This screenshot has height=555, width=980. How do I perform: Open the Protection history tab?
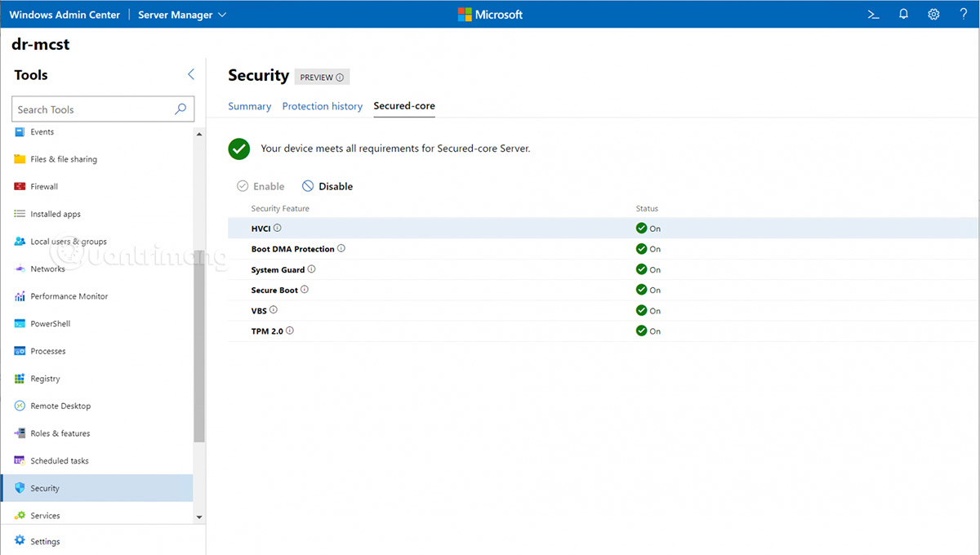click(x=322, y=106)
